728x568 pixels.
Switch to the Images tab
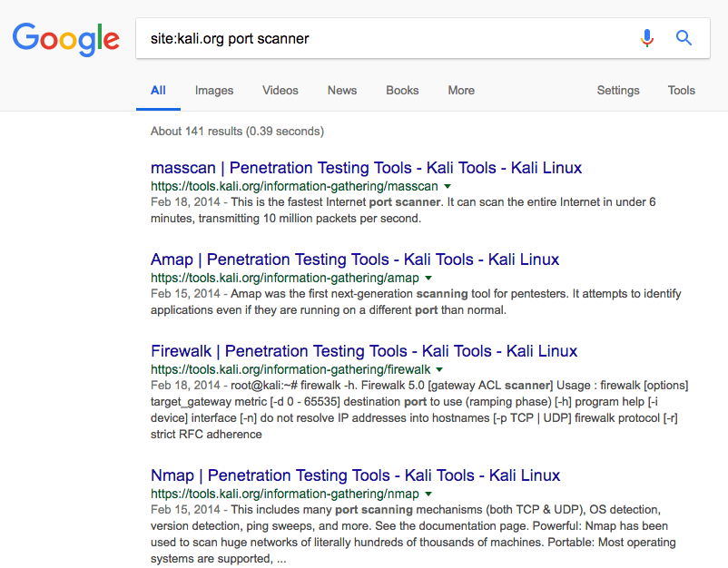point(214,91)
